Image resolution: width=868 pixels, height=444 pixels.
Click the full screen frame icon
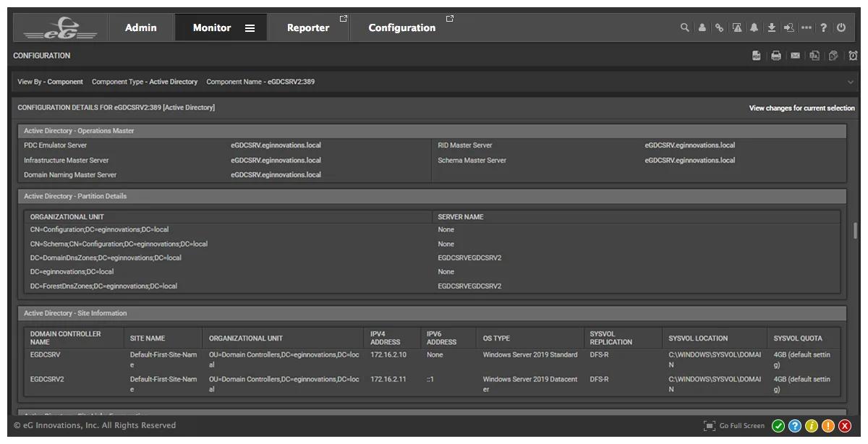coord(710,426)
